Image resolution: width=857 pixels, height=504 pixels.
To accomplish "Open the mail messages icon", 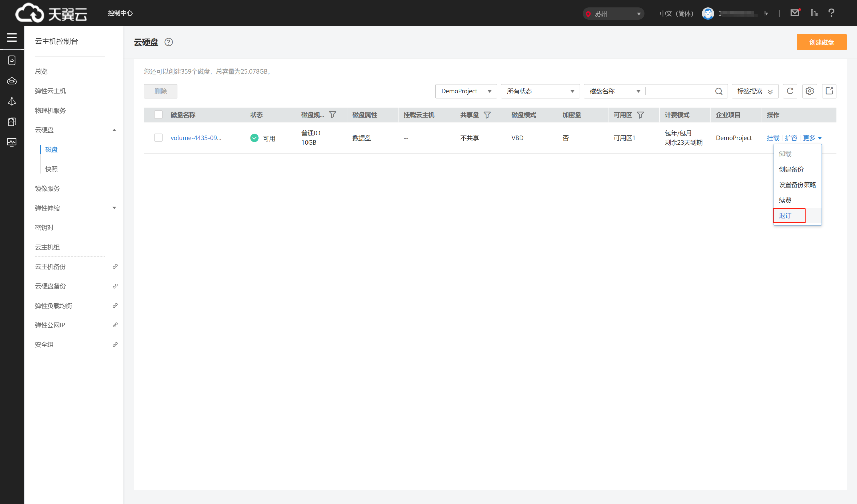I will pos(794,13).
